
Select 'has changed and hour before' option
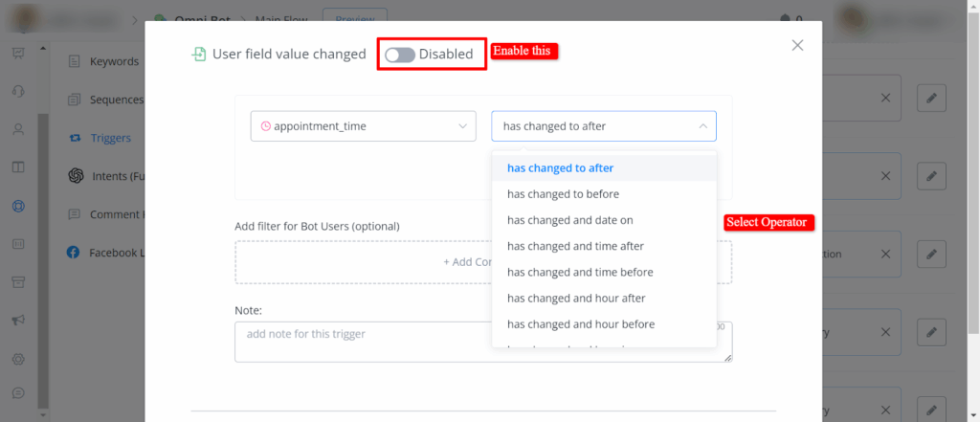point(580,324)
